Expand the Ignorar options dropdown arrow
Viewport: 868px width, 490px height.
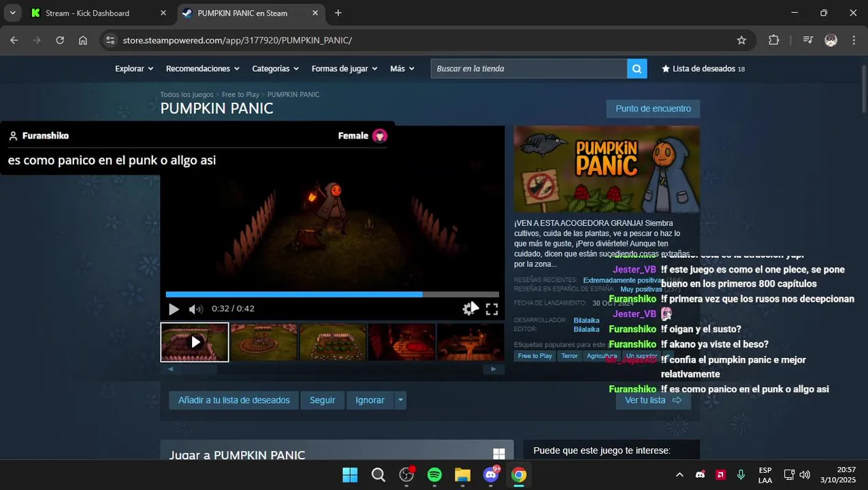400,400
